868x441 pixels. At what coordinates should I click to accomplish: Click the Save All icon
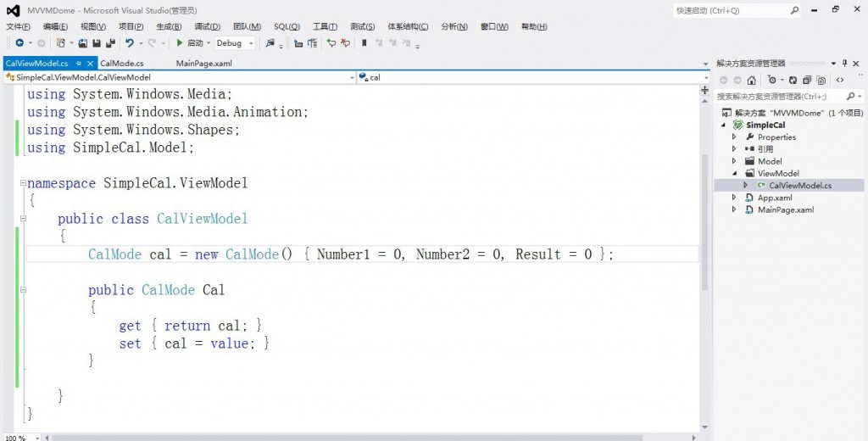(110, 42)
